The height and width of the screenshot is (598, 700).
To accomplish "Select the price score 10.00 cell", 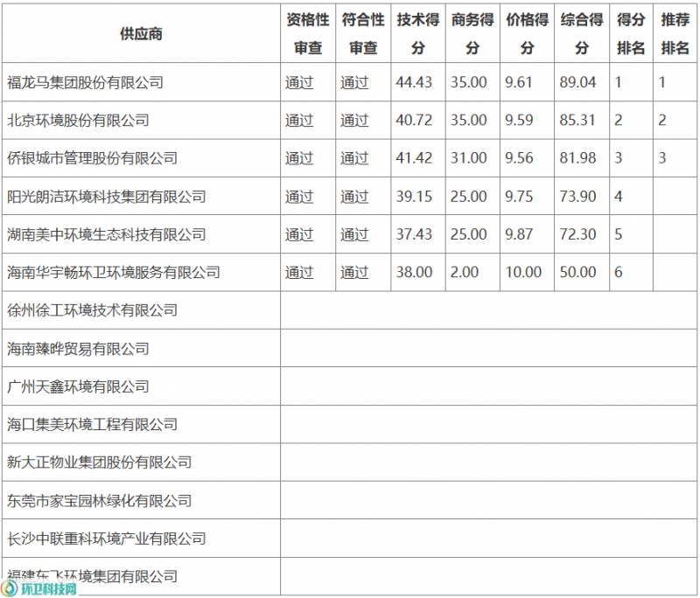I will coord(523,272).
